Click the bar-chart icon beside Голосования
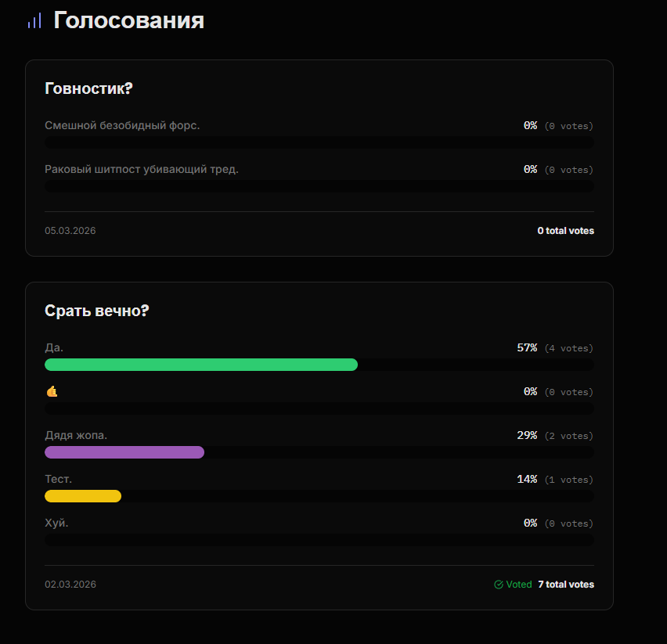667x644 pixels. (34, 21)
